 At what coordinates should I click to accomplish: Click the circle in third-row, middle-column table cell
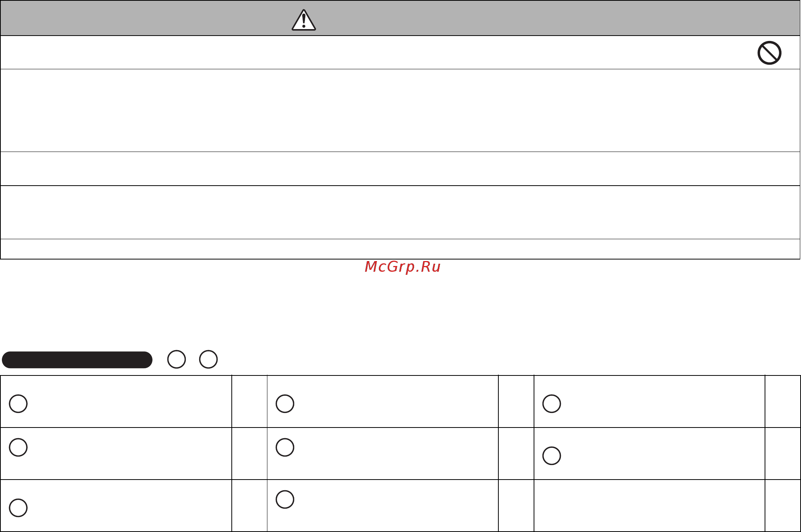pos(285,499)
